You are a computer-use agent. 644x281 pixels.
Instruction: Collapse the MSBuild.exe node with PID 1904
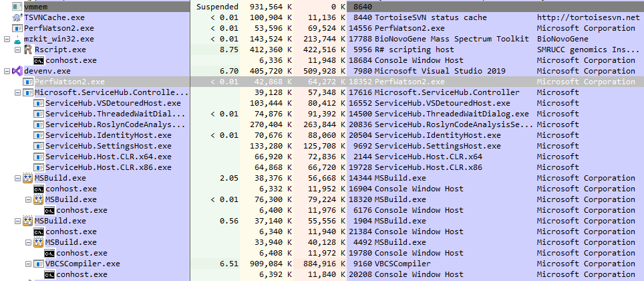tap(17, 221)
